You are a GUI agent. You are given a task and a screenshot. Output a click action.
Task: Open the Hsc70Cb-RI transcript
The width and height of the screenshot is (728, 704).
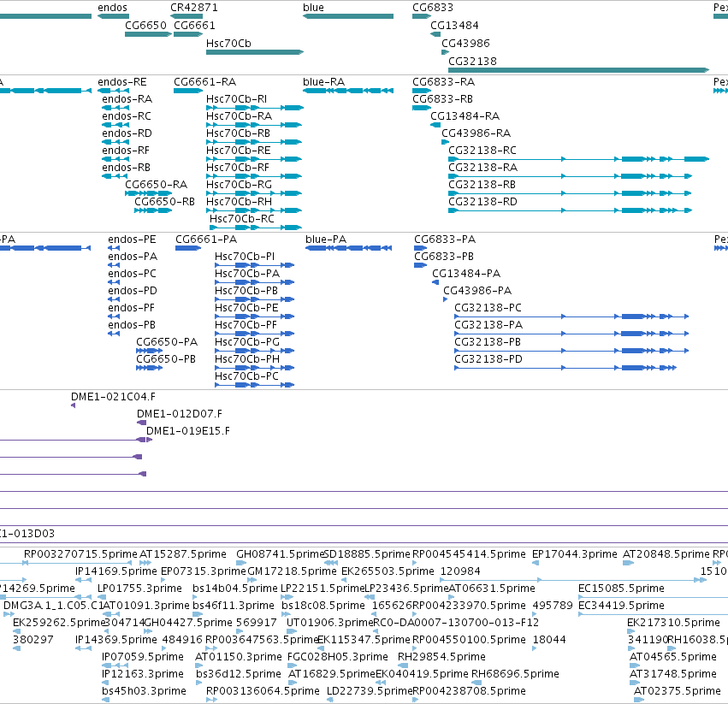click(236, 99)
